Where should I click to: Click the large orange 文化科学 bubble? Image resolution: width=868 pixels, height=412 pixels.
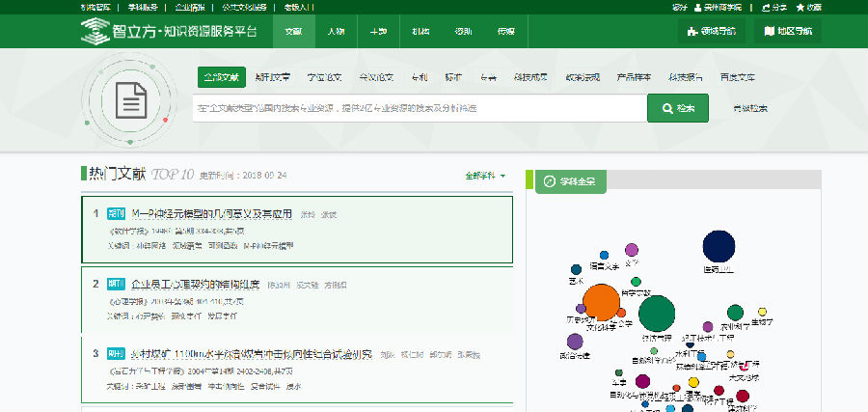601,302
